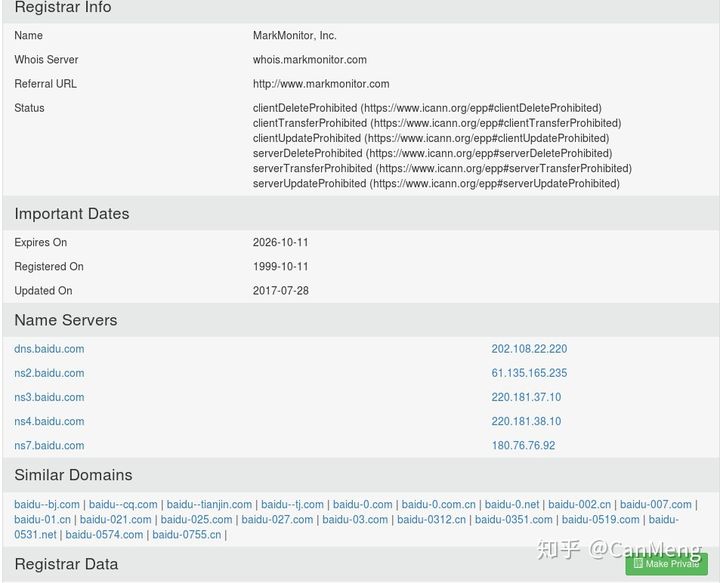Select the clientUpdateProhibited status line
The height and width of the screenshot is (583, 720).
point(431,138)
